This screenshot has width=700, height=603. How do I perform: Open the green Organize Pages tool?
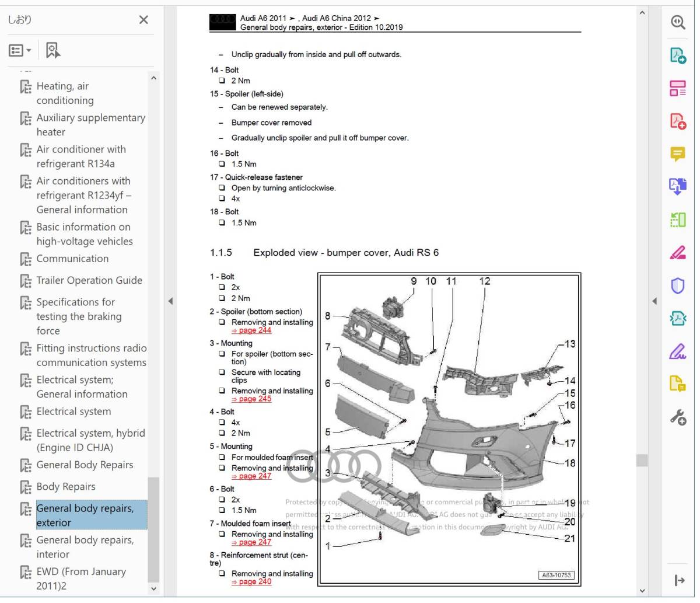[677, 220]
